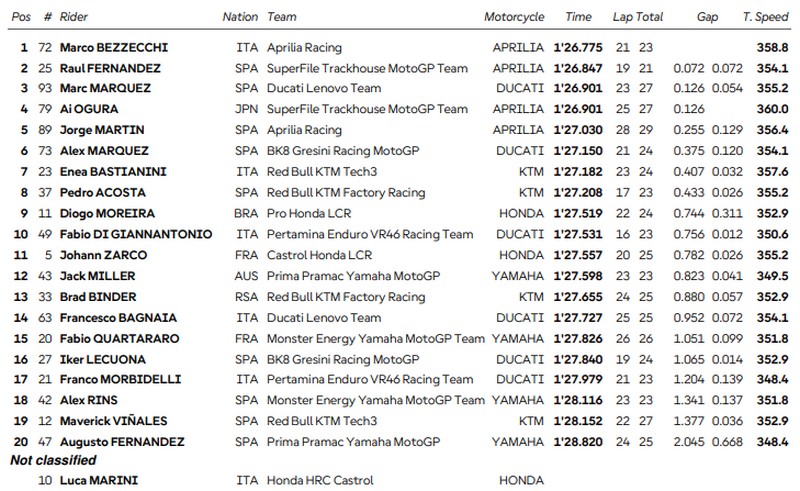
Task: Select Diogo MOREIRA nation BRA
Action: point(246,213)
